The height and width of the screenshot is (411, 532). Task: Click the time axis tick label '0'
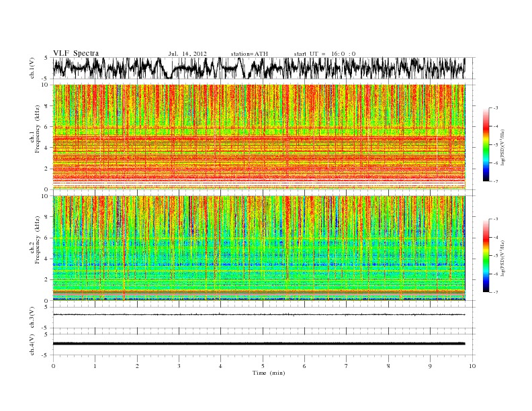click(53, 366)
